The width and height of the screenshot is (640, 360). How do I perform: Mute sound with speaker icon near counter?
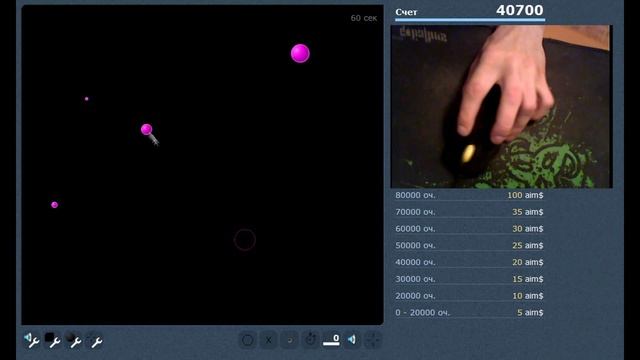pyautogui.click(x=352, y=340)
